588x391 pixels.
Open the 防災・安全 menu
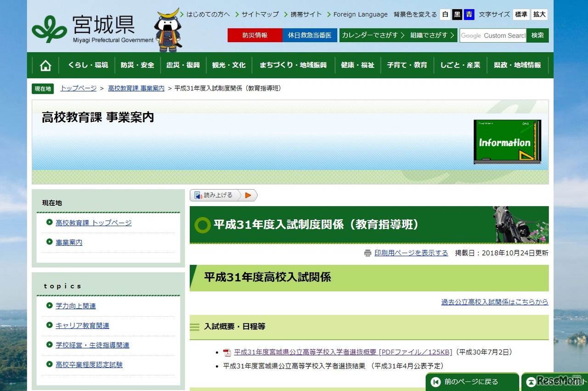137,65
